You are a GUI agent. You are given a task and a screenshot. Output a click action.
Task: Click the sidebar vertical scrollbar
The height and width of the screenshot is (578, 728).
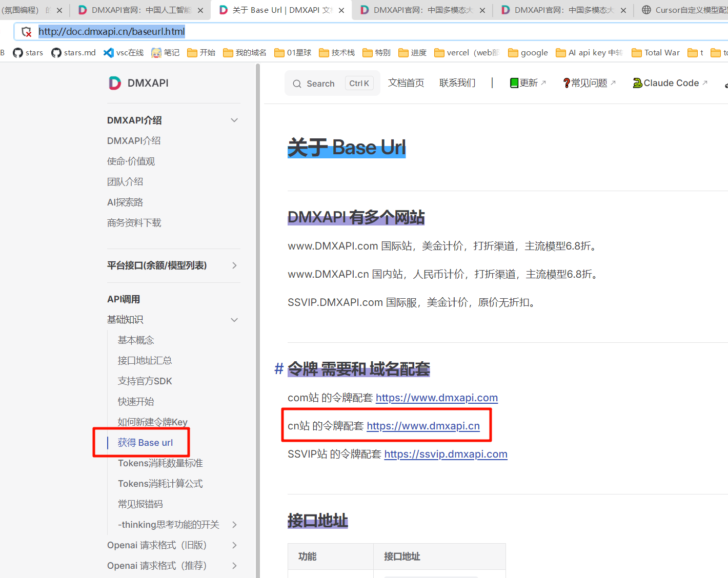[x=258, y=321]
